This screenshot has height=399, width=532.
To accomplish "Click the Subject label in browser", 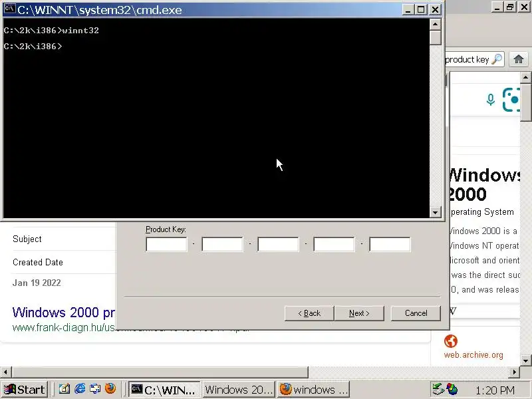I will pos(27,239).
